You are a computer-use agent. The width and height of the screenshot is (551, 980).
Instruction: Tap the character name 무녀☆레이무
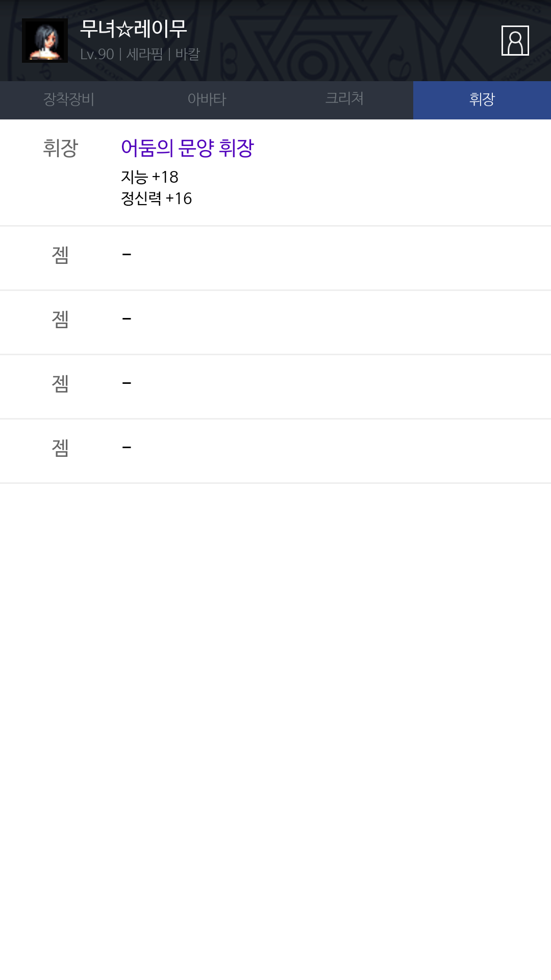(134, 29)
